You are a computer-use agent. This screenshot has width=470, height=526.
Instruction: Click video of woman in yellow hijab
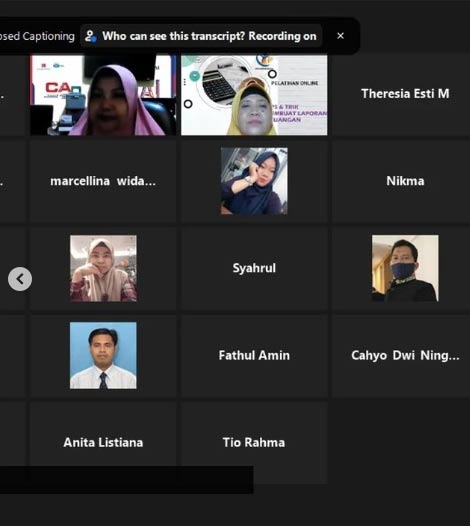(x=254, y=95)
